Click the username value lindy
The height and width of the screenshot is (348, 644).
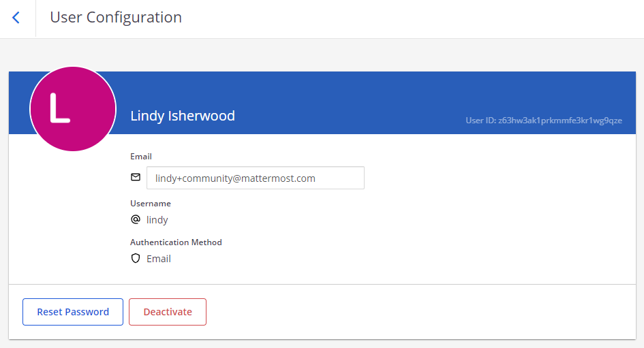coord(157,220)
